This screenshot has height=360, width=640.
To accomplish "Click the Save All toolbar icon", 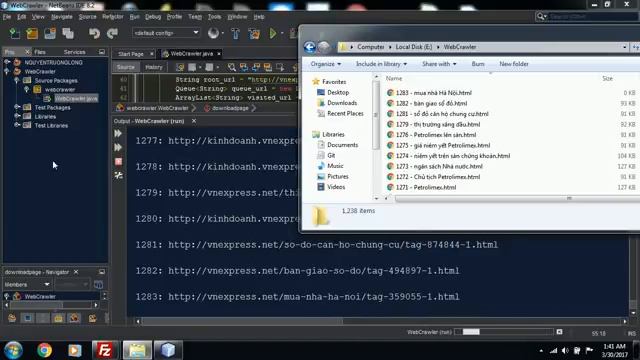I will point(68,33).
